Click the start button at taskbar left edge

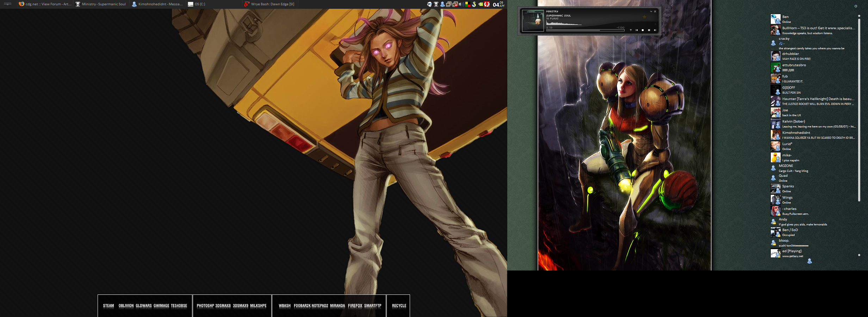coord(7,4)
